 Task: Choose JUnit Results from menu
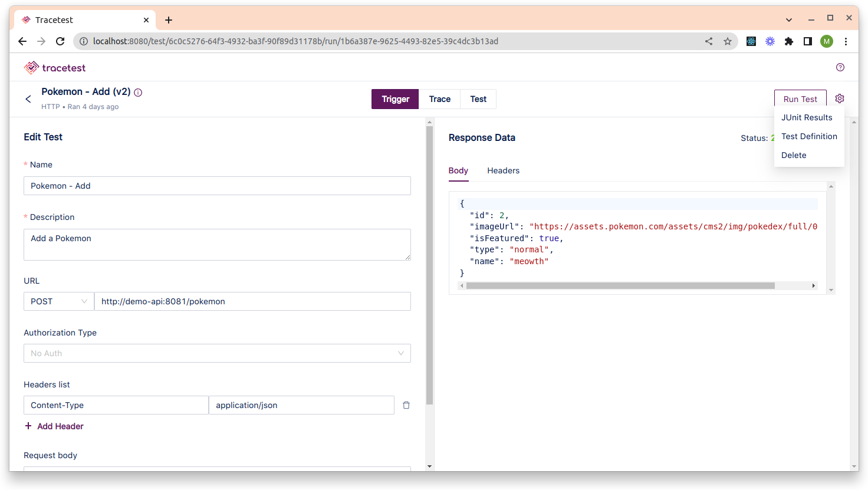pyautogui.click(x=809, y=117)
